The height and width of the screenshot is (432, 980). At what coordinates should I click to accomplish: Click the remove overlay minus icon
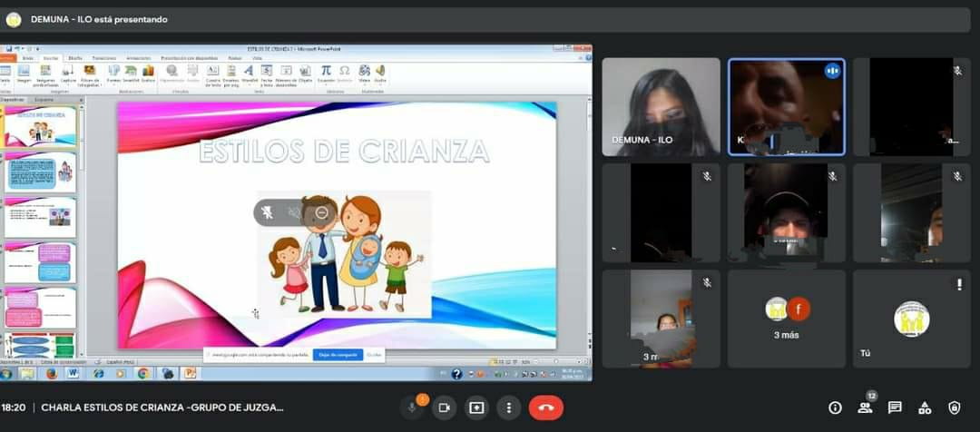coord(322,212)
